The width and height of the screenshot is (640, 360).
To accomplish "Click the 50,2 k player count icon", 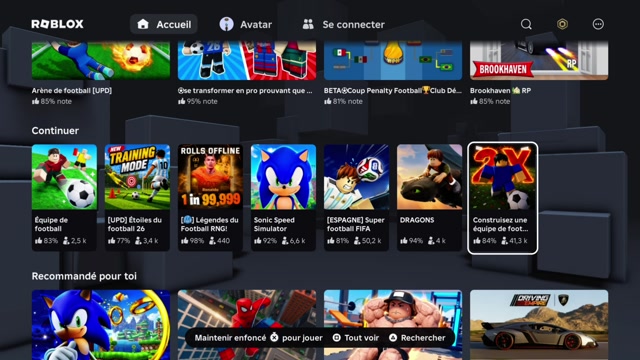I will 357,241.
